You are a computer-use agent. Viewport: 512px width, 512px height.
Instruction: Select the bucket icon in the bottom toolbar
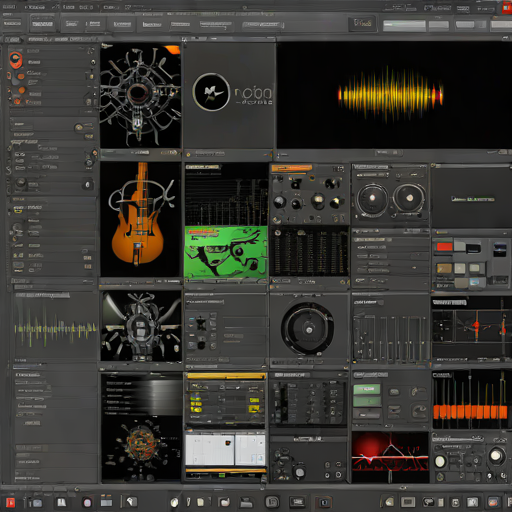(x=224, y=502)
